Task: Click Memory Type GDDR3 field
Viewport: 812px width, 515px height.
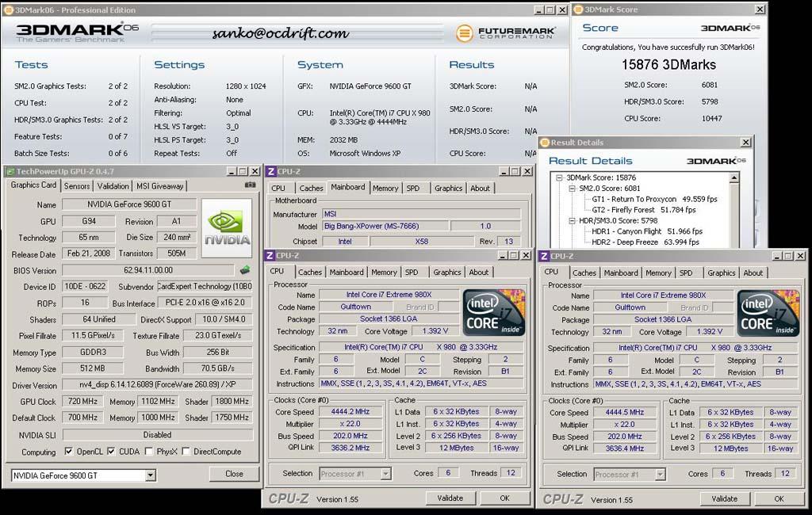Action: [93, 352]
